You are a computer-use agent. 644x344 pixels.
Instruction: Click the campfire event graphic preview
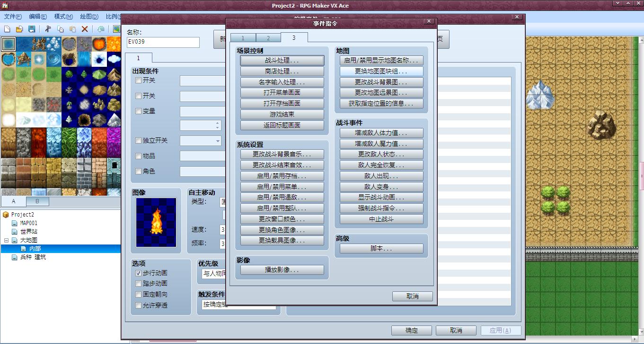click(x=156, y=222)
